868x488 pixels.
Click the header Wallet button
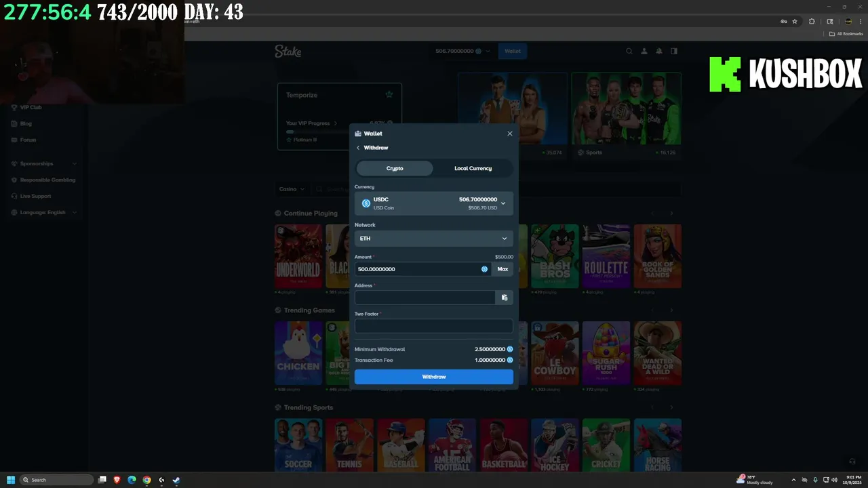click(513, 51)
